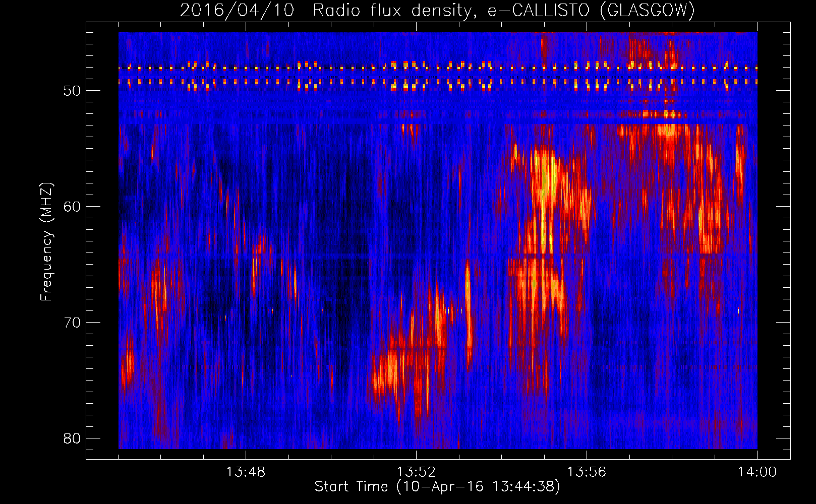This screenshot has height=504, width=816.
Task: Click the 50 MHz tick label on the frequency axis
Action: coord(72,91)
